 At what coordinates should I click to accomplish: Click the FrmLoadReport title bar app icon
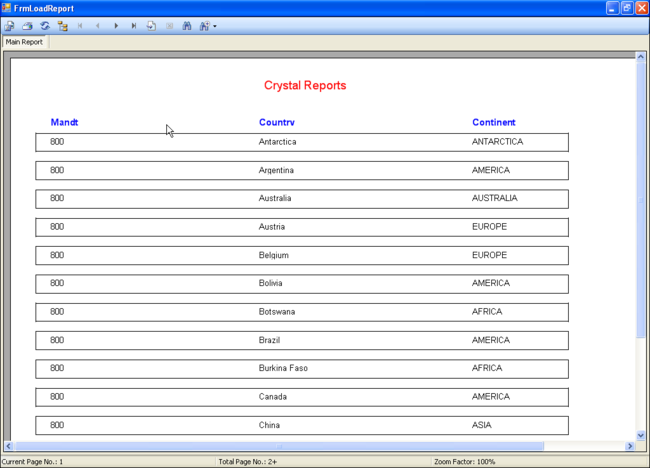pyautogui.click(x=6, y=8)
